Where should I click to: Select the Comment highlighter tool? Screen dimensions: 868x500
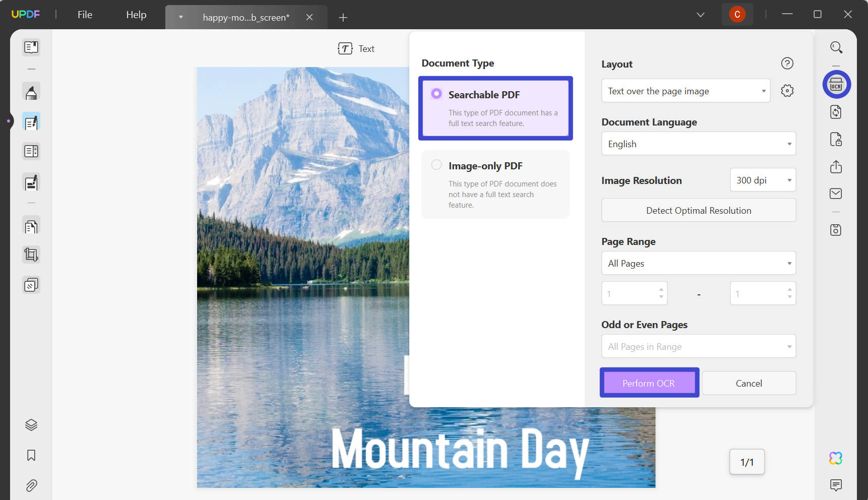coord(31,92)
